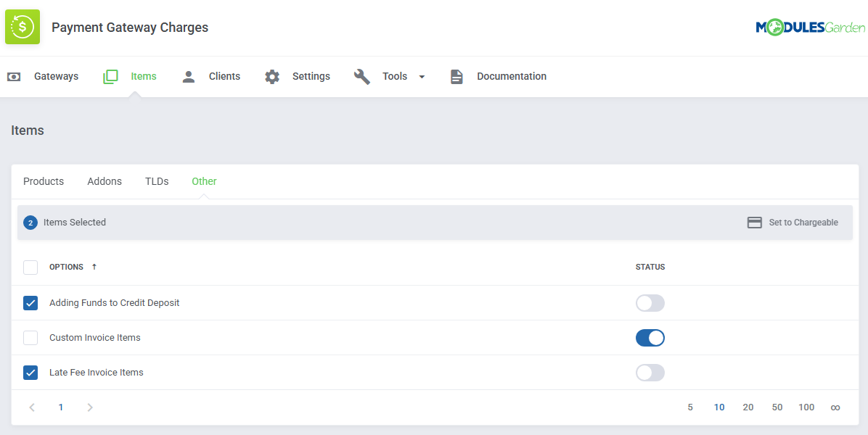This screenshot has width=868, height=435.
Task: Expand the Tools dropdown arrow
Action: tap(422, 77)
